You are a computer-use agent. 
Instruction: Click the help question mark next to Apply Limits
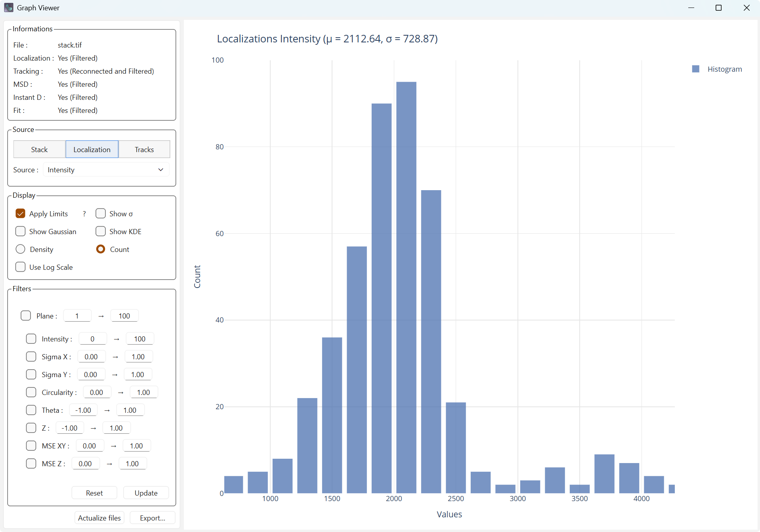pos(84,214)
